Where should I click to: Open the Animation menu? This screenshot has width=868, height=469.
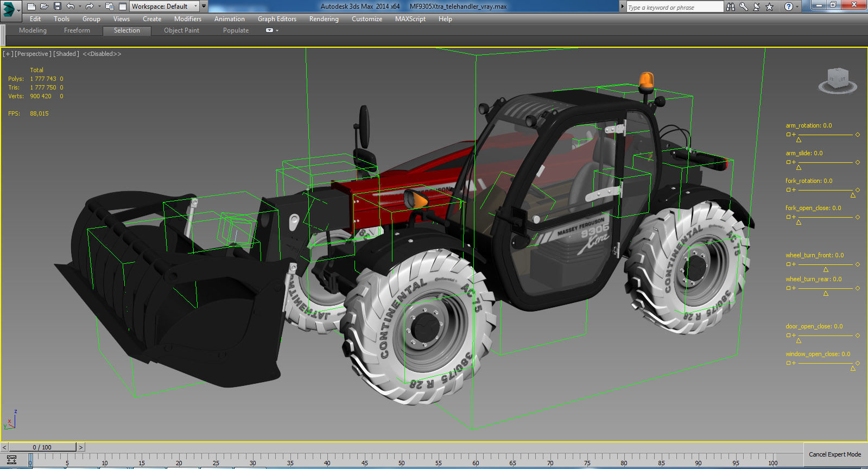(230, 19)
